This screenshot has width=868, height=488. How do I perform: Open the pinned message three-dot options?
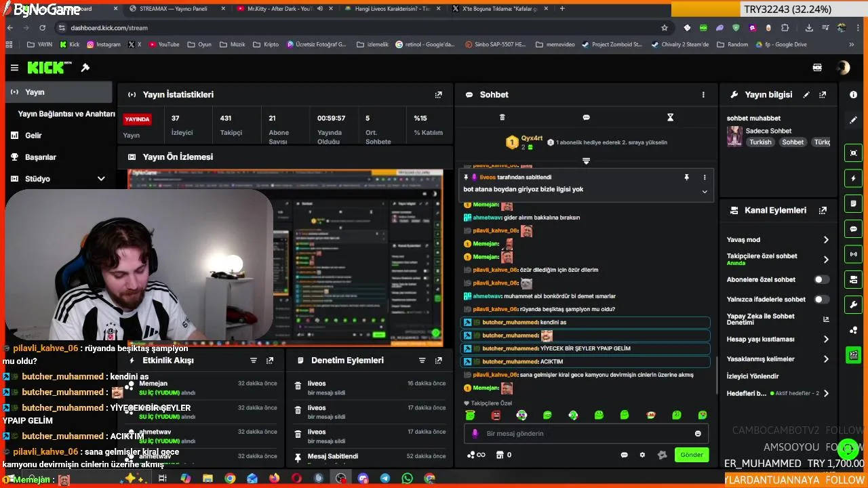click(x=705, y=178)
